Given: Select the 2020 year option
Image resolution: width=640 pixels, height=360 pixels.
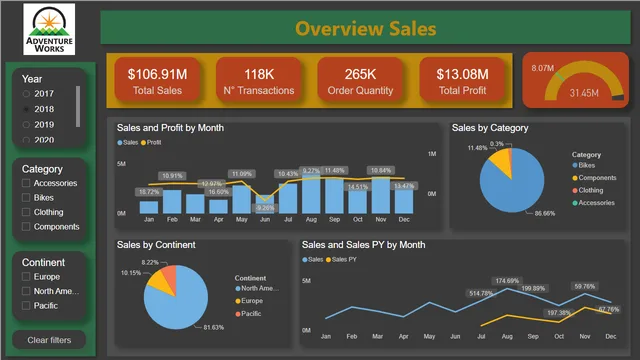Looking at the screenshot, I should point(26,140).
